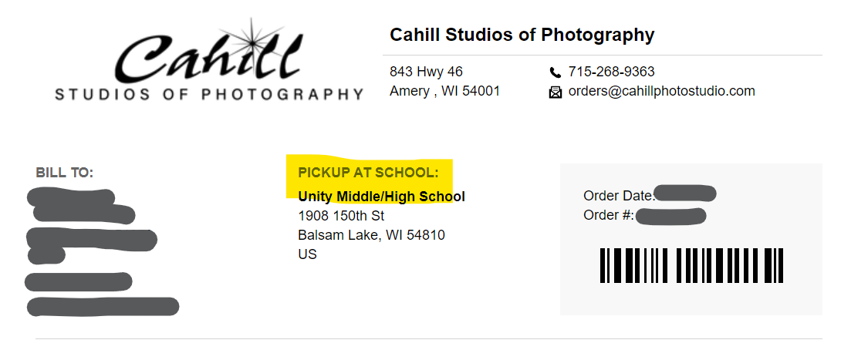The image size is (868, 350).
Task: Click the phone number 715-268-9363
Action: pyautogui.click(x=611, y=72)
